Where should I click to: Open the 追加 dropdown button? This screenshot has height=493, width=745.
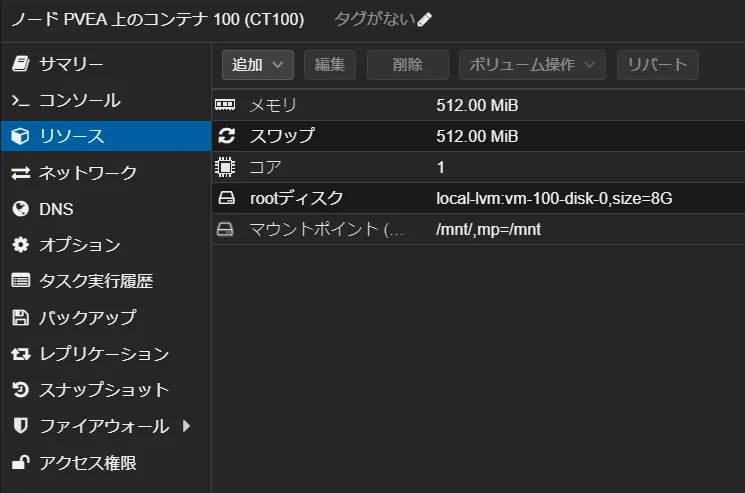[x=258, y=65]
